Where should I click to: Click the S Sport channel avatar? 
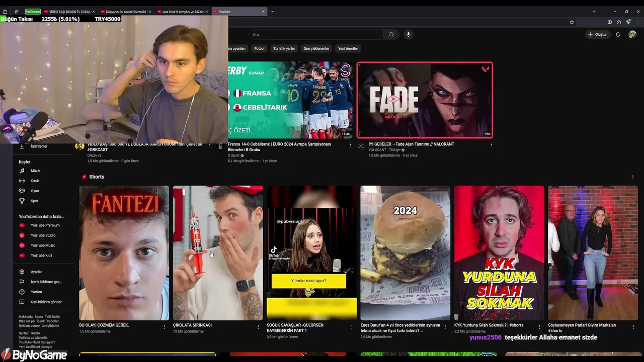point(220,146)
